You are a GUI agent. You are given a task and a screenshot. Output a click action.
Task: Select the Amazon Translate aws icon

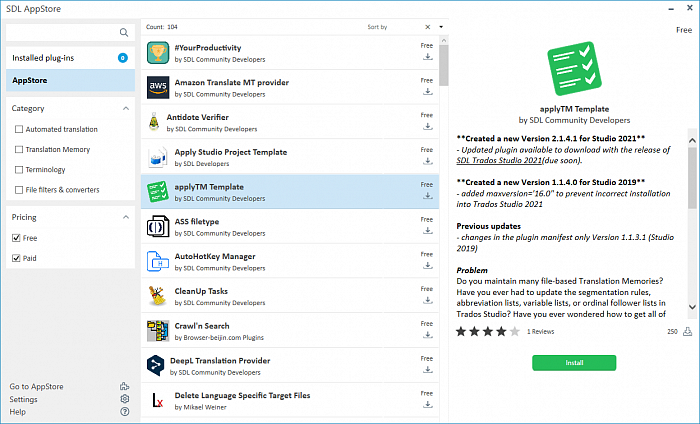click(x=158, y=87)
